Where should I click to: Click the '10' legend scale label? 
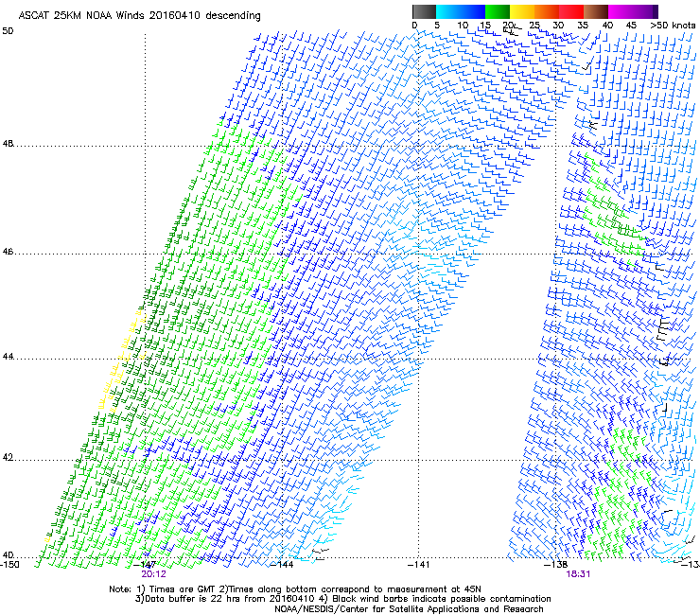[x=463, y=25]
